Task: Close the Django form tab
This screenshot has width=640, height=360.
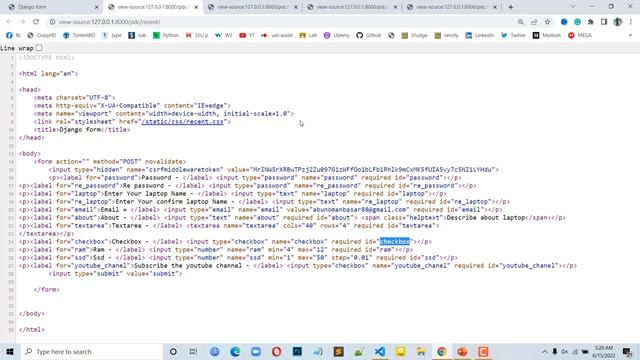Action: coord(97,7)
